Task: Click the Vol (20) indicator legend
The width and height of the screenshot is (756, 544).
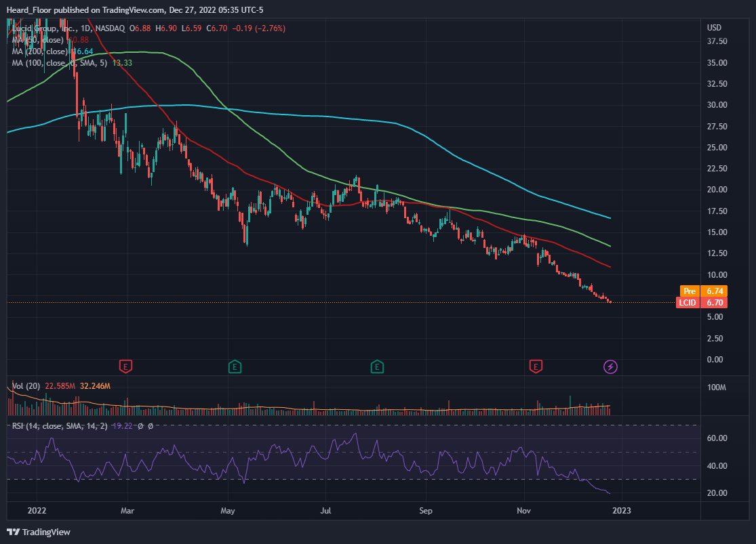Action: [26, 386]
